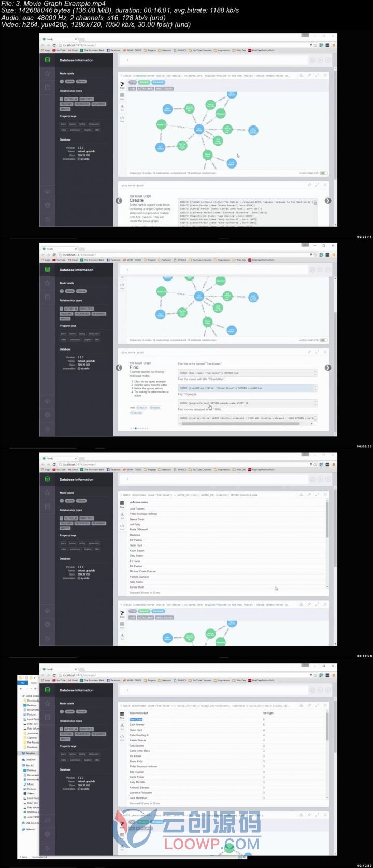Export the CREATE result frame in Create-slide screenshot

coord(300,75)
